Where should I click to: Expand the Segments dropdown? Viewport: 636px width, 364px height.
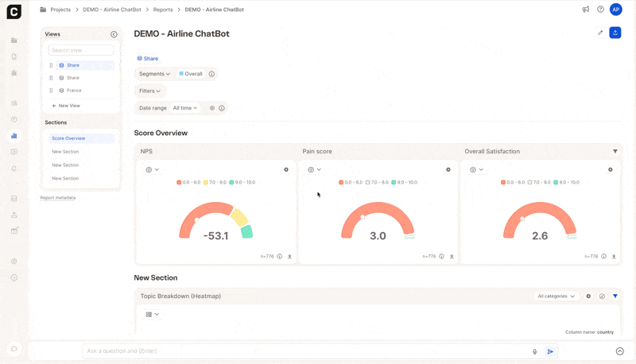point(154,74)
